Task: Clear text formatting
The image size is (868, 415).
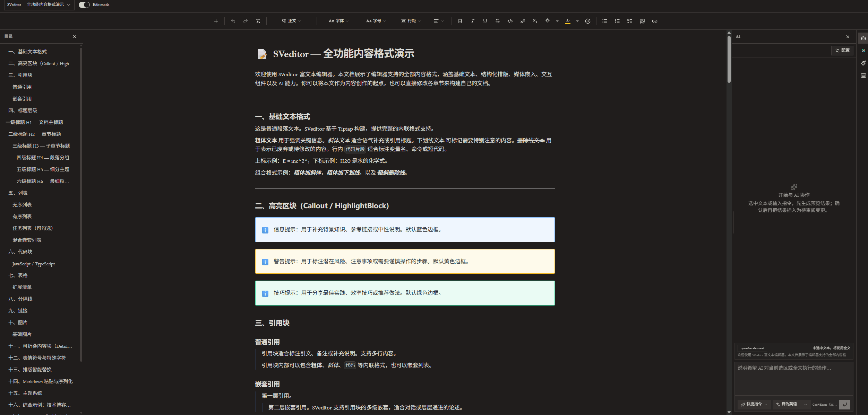Action: click(x=258, y=21)
